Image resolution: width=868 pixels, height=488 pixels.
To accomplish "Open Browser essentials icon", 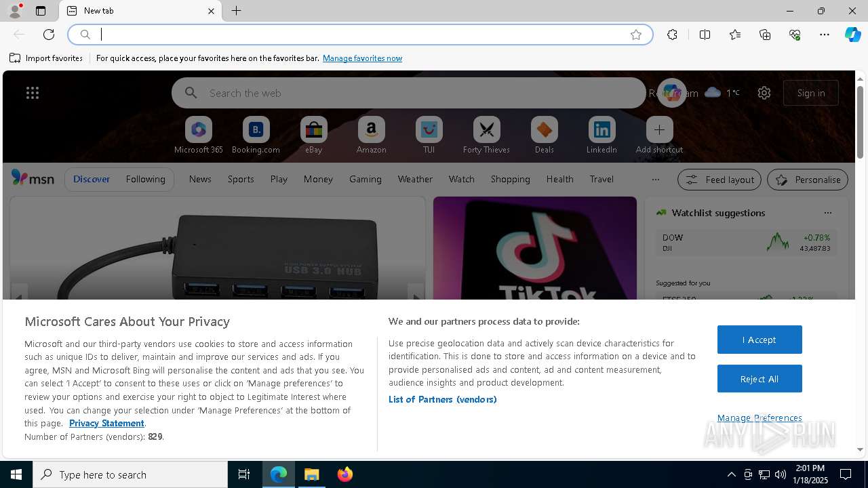I will 795,35.
